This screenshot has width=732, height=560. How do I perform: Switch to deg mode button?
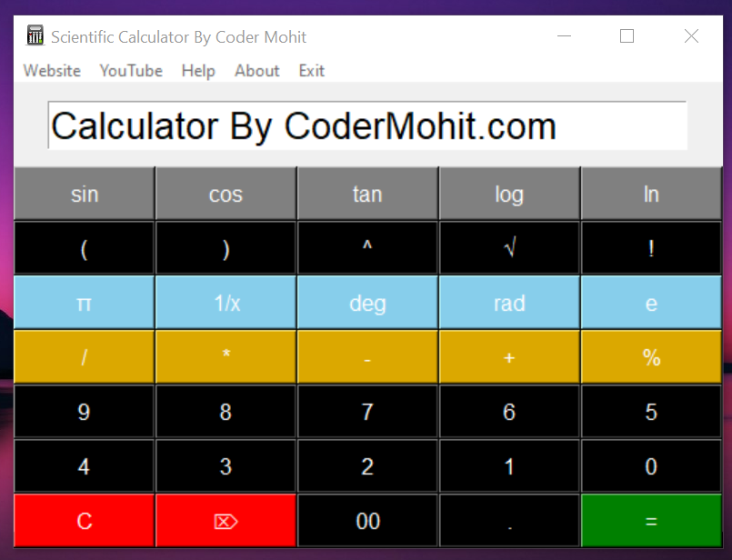coord(367,303)
